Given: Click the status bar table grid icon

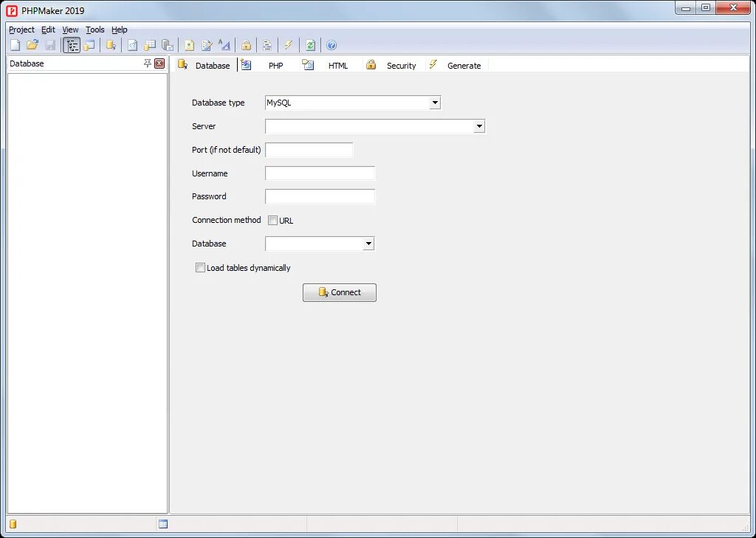Looking at the screenshot, I should pyautogui.click(x=163, y=524).
